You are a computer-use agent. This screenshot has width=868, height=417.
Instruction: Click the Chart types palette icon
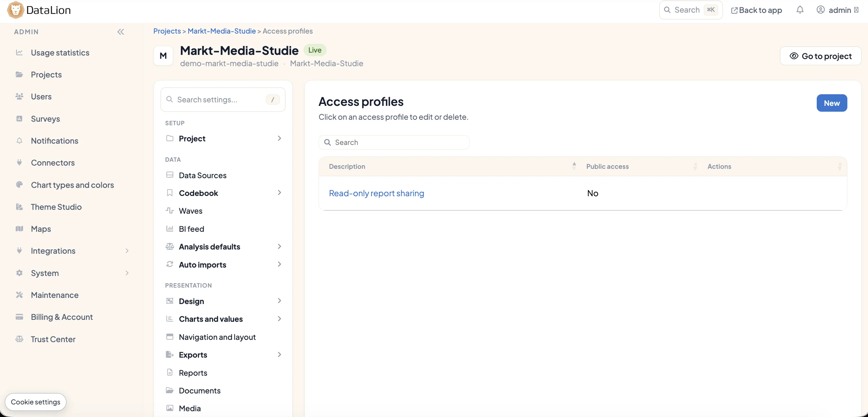tap(19, 185)
